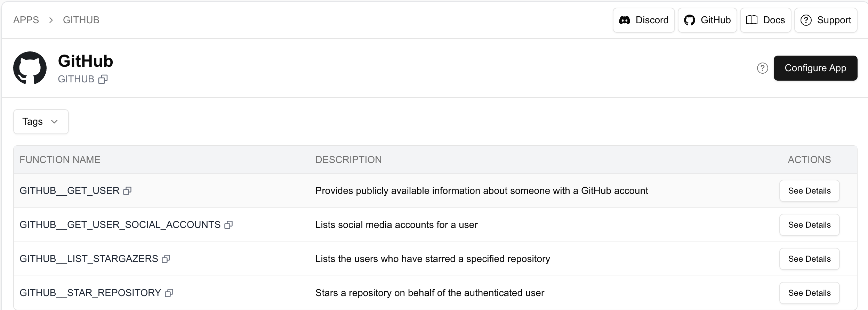See Details for GITHUB__STAR_REPOSITORY
The width and height of the screenshot is (868, 310).
pyautogui.click(x=809, y=293)
